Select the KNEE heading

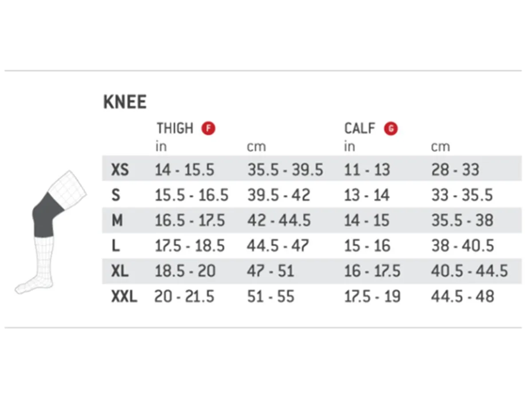coord(125,102)
